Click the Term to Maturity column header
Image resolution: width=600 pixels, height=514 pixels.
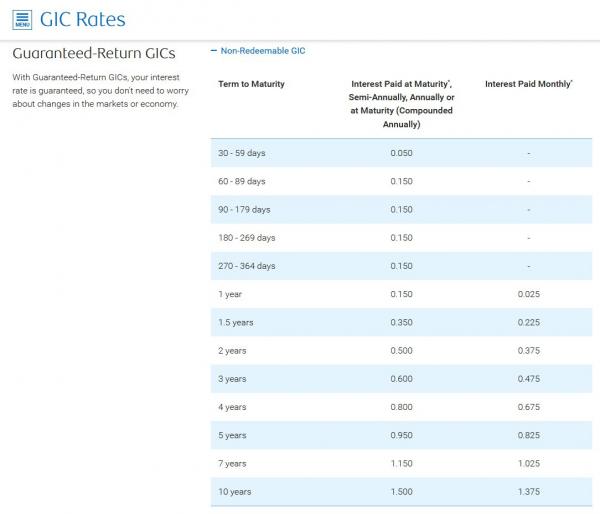click(x=251, y=84)
